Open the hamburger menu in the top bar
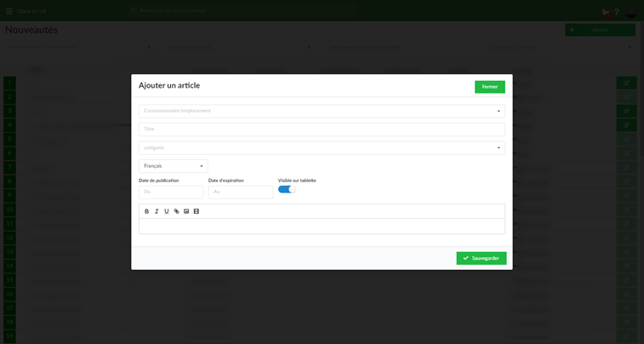This screenshot has width=644, height=344. [x=9, y=11]
